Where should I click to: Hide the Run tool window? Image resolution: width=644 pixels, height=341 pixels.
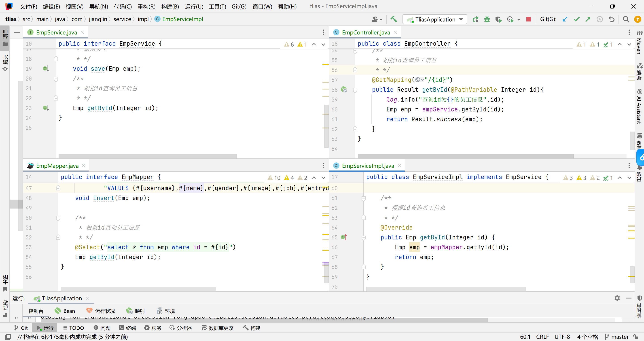click(629, 298)
